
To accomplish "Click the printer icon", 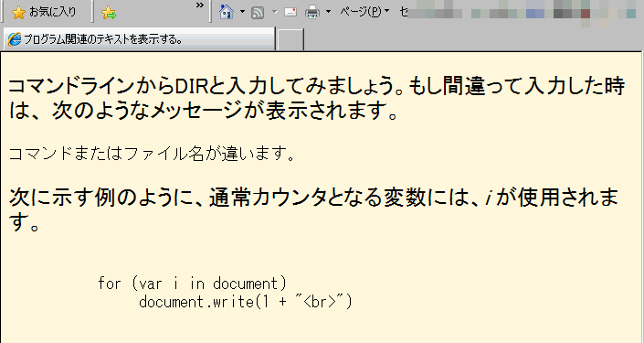I will 312,12.
